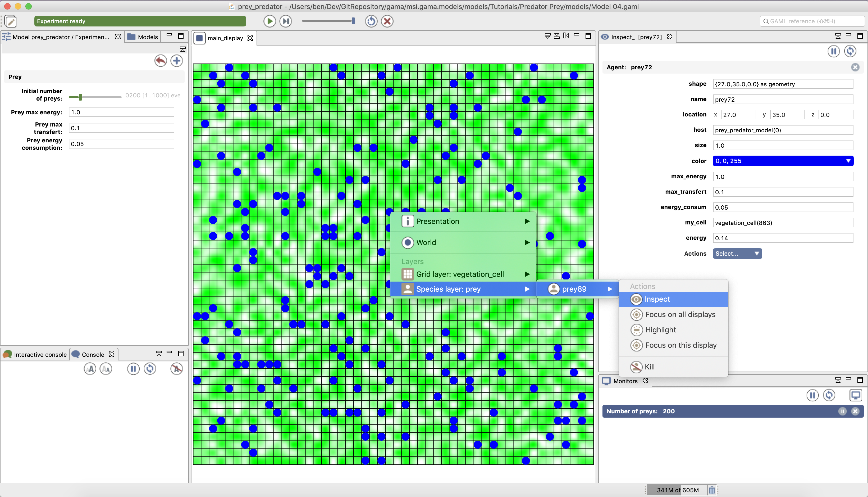Viewport: 868px width, 497px height.
Task: Switch to the Interactive console tab
Action: point(35,354)
